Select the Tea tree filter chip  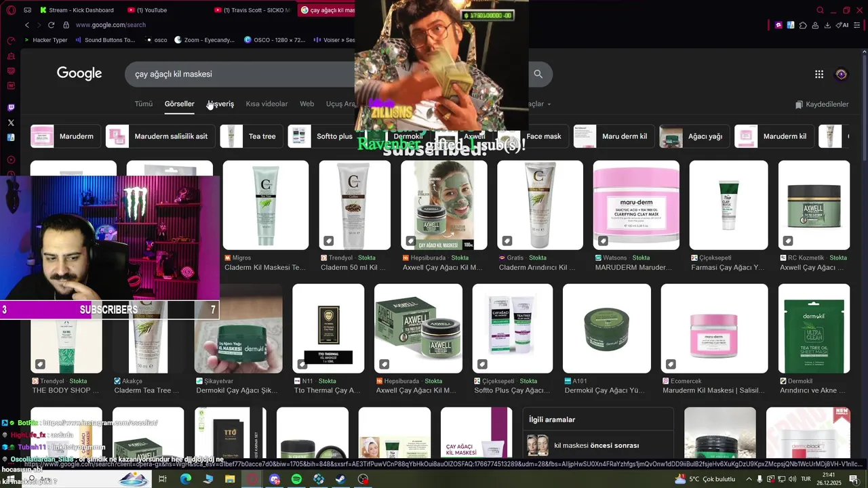(251, 136)
